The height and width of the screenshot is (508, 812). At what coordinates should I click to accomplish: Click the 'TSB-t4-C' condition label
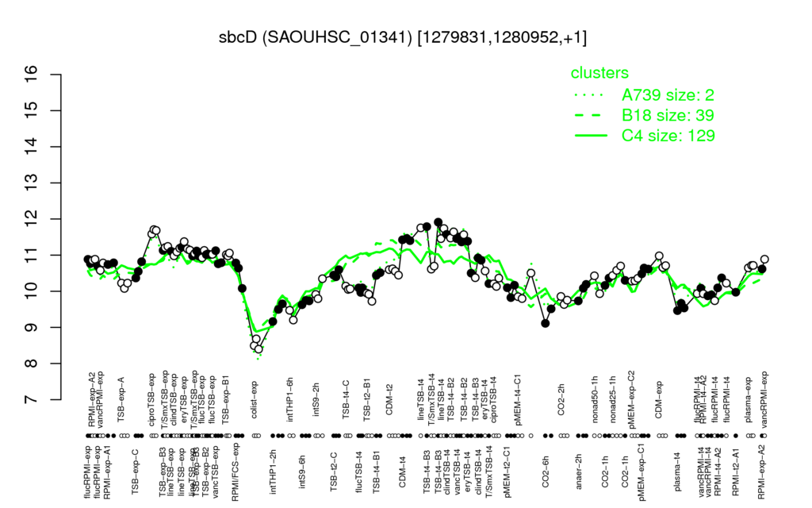point(346,399)
